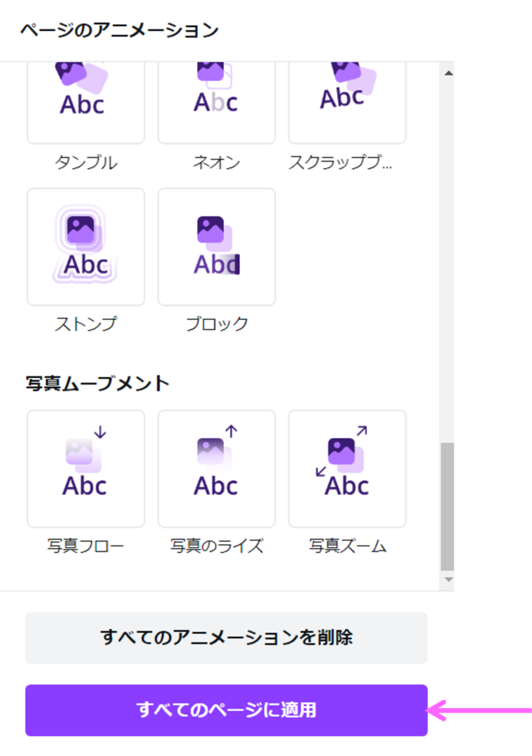Click the ブロック caption below thumbnail

point(216,324)
